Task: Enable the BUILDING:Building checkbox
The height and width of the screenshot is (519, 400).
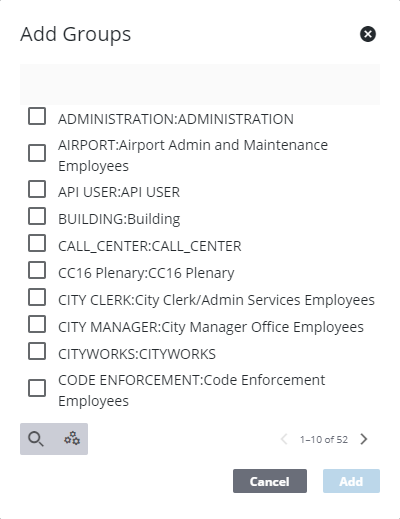Action: pyautogui.click(x=37, y=216)
